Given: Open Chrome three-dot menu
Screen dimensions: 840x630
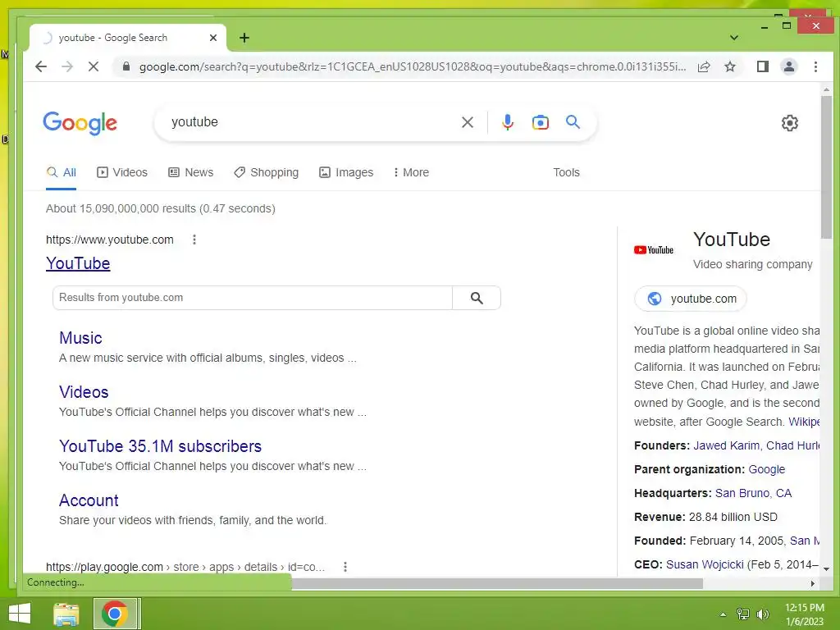Looking at the screenshot, I should point(815,66).
